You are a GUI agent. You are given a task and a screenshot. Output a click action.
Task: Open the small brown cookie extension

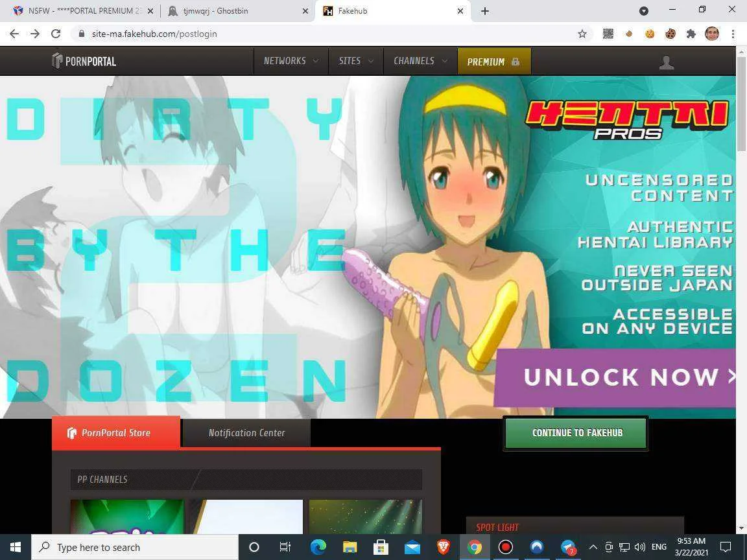pyautogui.click(x=629, y=34)
